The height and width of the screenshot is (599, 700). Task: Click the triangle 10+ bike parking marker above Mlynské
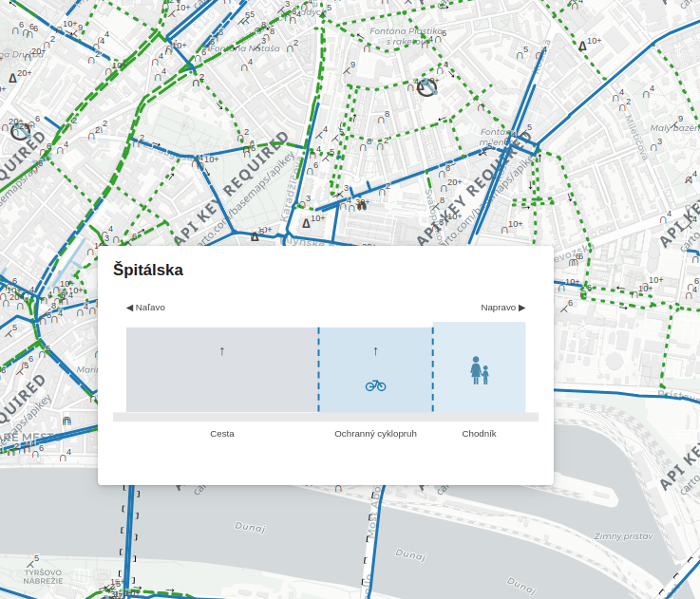point(306,223)
